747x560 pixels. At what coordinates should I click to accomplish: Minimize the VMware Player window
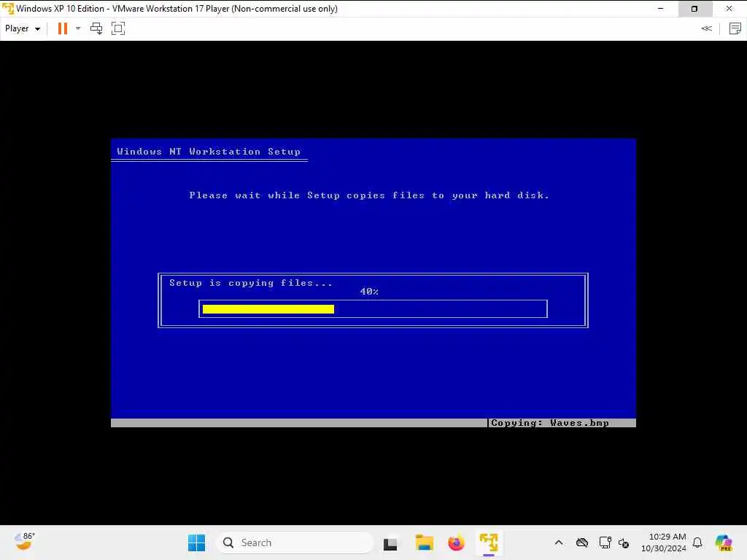click(660, 9)
